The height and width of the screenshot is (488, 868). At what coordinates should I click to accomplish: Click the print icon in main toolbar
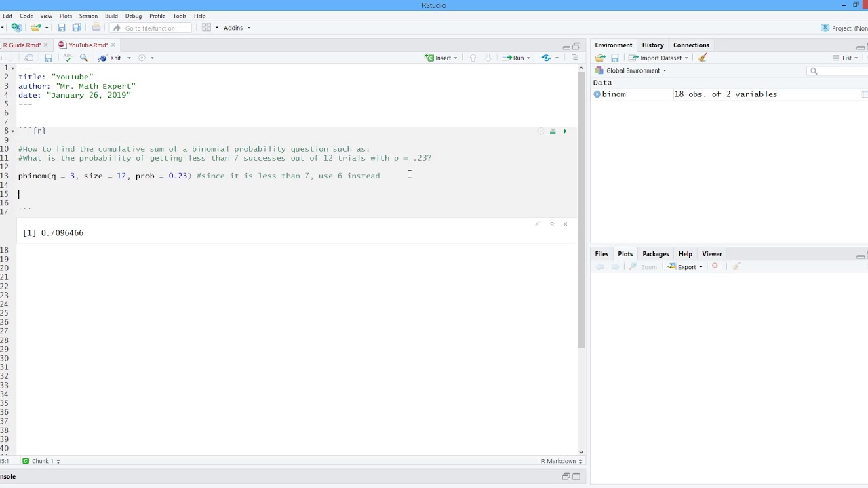click(x=96, y=28)
